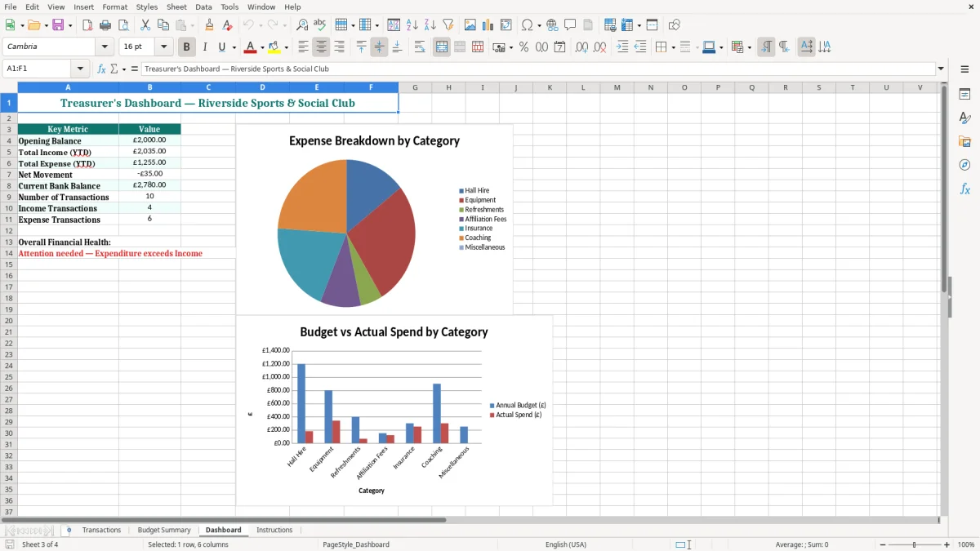Click the zoom in plus button
The width and height of the screenshot is (980, 551).
947,544
